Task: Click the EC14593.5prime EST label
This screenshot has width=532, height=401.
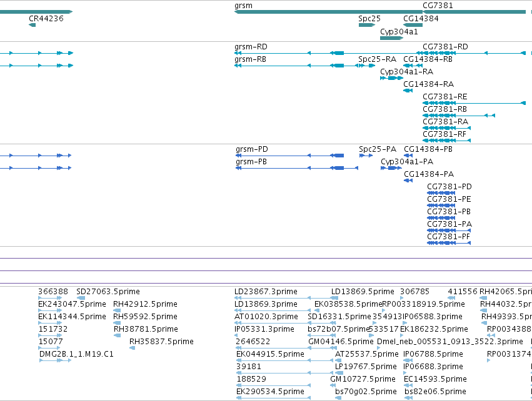Action: point(435,379)
